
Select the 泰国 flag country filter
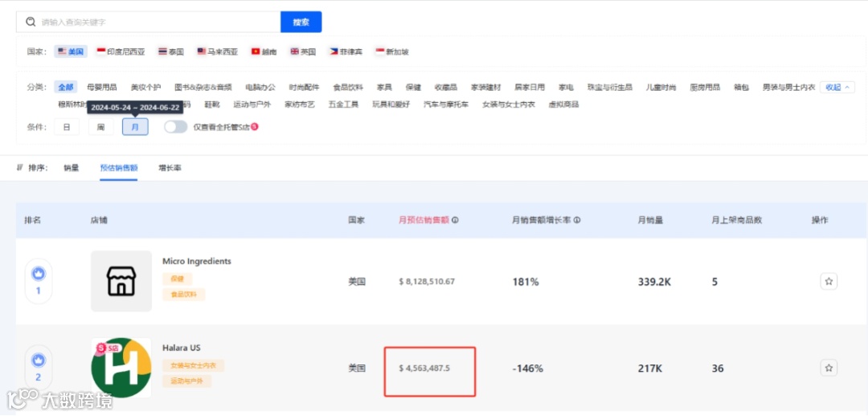coord(170,51)
